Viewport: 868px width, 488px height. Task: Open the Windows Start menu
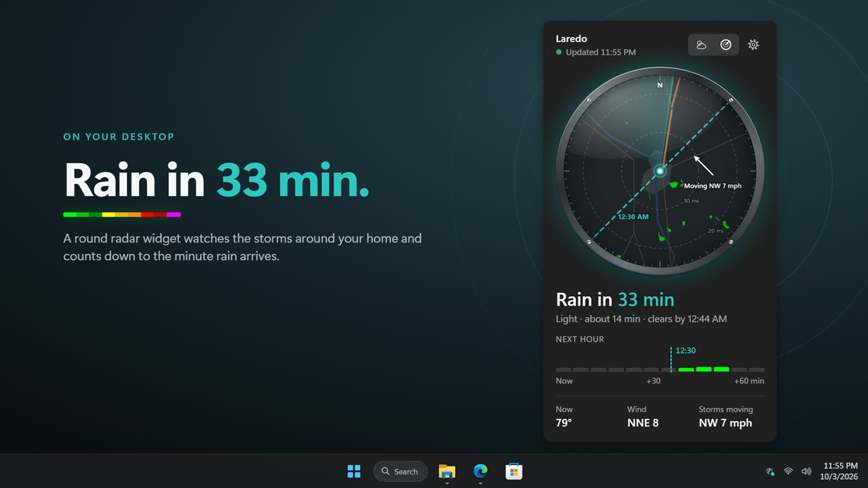(354, 471)
